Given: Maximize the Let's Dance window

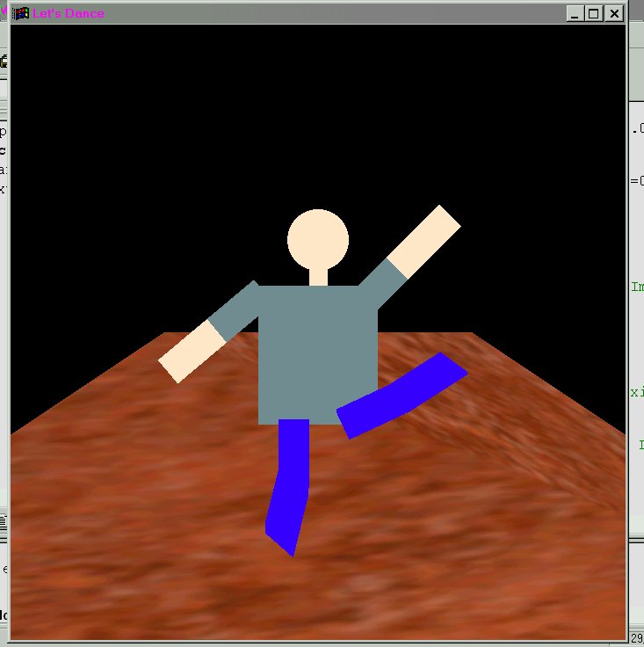Looking at the screenshot, I should click(x=594, y=13).
